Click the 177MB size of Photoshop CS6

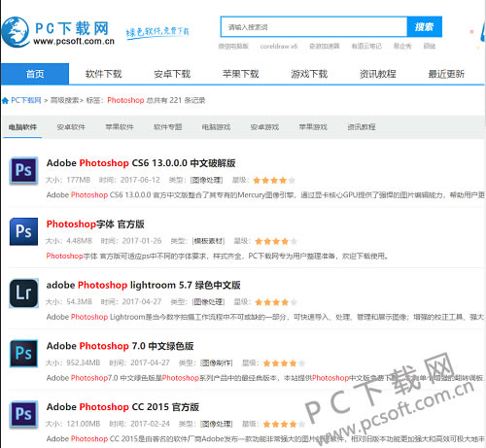click(79, 180)
